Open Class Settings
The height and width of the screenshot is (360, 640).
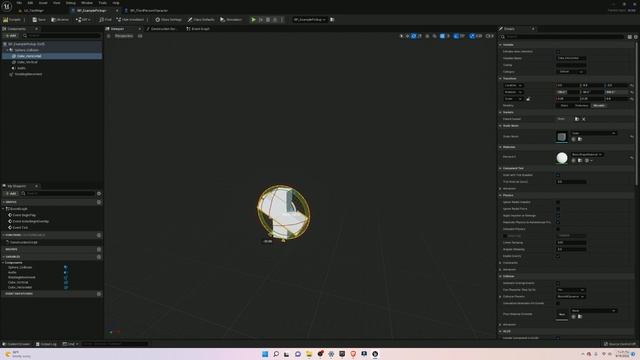point(168,20)
